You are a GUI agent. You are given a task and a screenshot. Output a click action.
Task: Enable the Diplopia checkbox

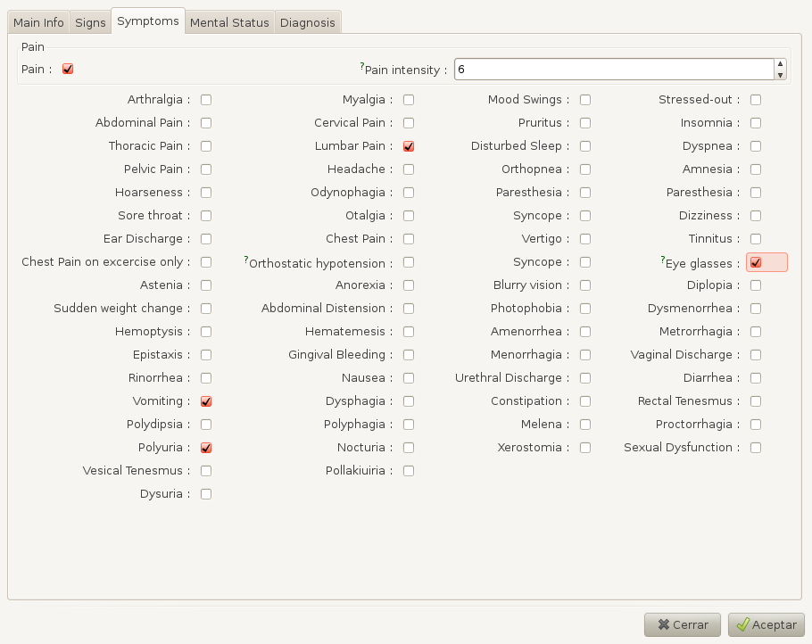tap(756, 285)
